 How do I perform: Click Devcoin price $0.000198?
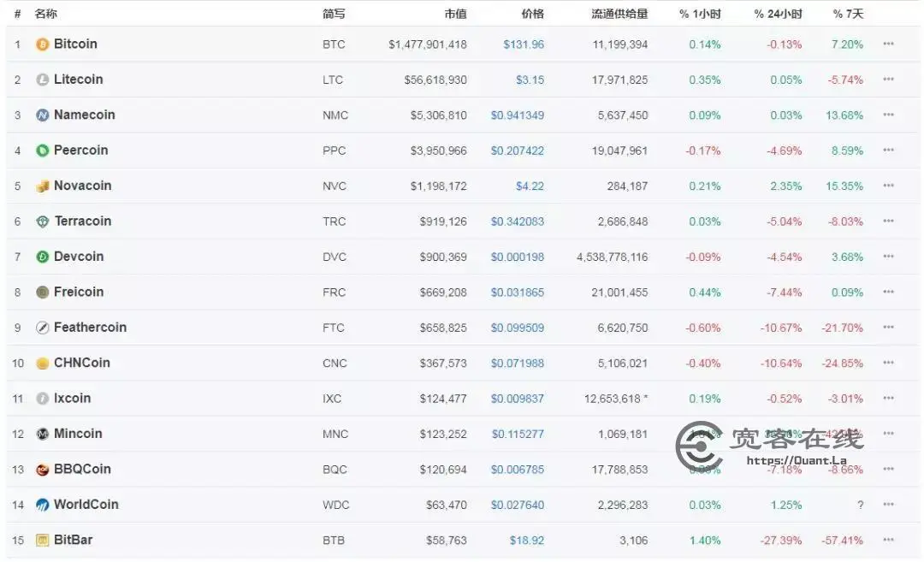(x=518, y=257)
